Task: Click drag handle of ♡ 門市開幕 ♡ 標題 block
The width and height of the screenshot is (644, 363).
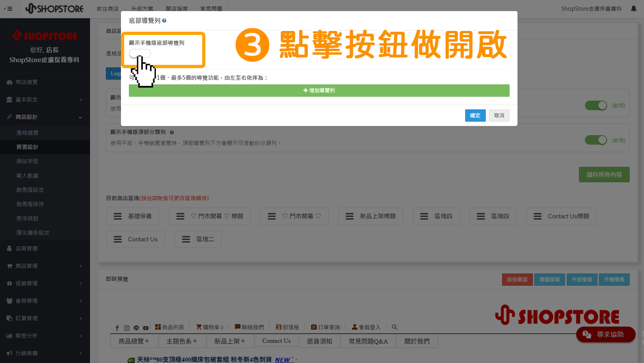Action: click(180, 216)
